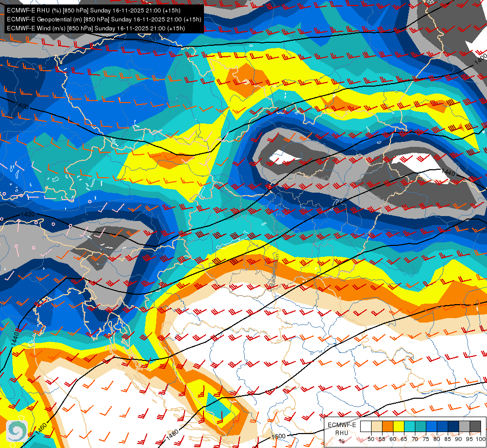Click the swirl logo icon
Screen dimensions: 487x448
tap(17, 431)
